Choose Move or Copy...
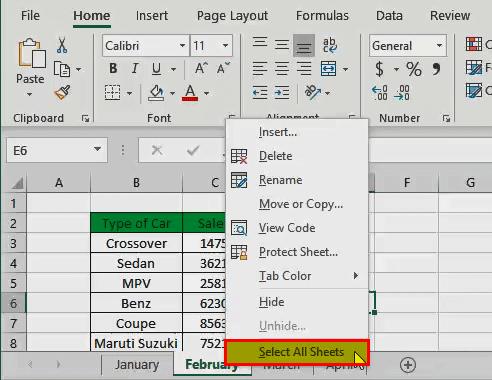492x380 pixels. point(297,204)
